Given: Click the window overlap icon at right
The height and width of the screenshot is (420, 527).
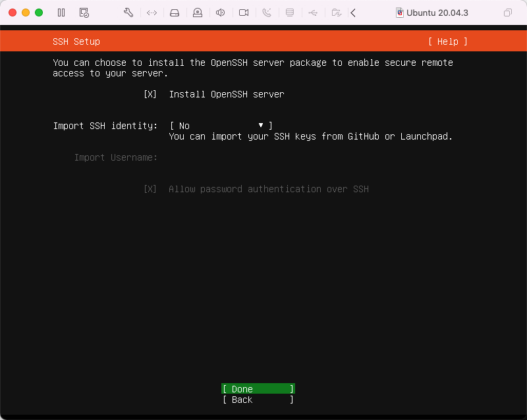Looking at the screenshot, I should pos(508,13).
